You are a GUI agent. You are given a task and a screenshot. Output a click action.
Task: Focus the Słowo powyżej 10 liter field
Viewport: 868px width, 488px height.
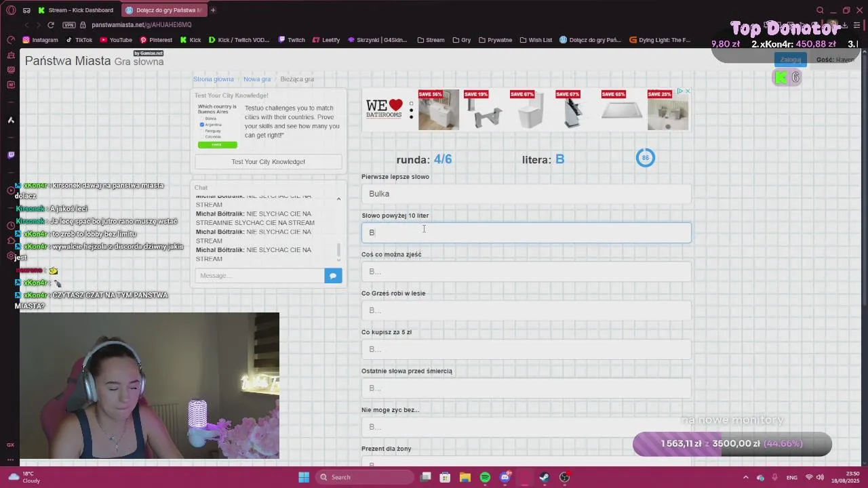(x=526, y=232)
